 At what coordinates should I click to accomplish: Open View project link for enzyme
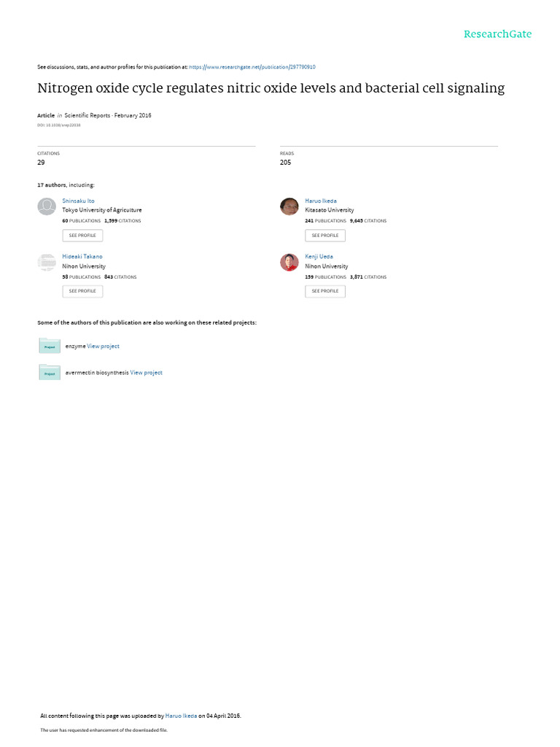click(x=104, y=347)
